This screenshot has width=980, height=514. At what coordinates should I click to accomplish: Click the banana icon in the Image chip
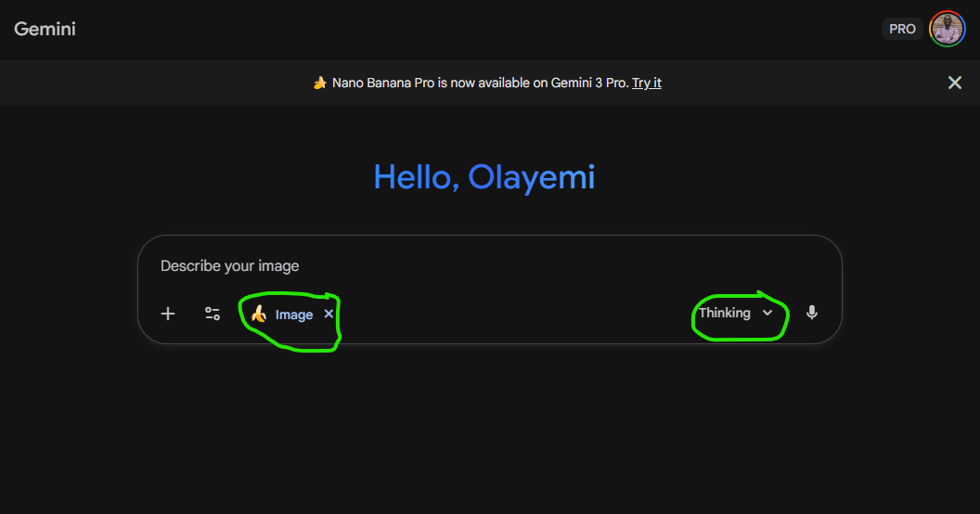(x=259, y=314)
